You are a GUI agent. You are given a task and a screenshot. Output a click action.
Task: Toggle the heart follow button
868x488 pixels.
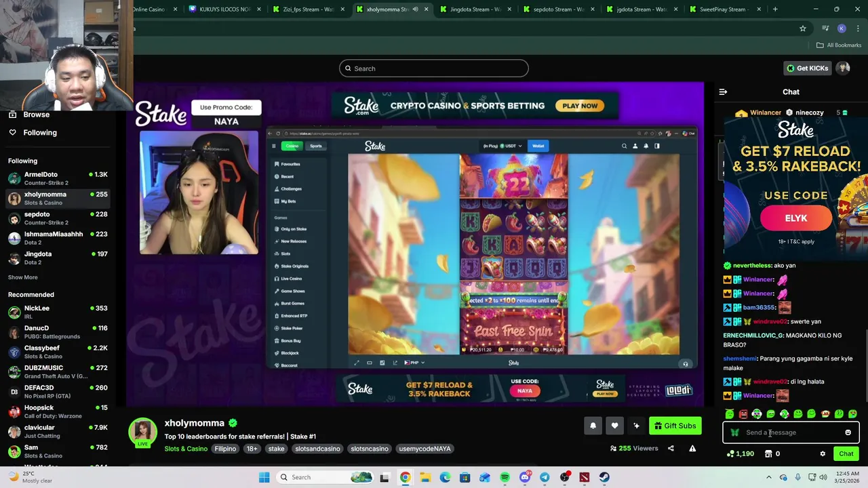tap(614, 426)
